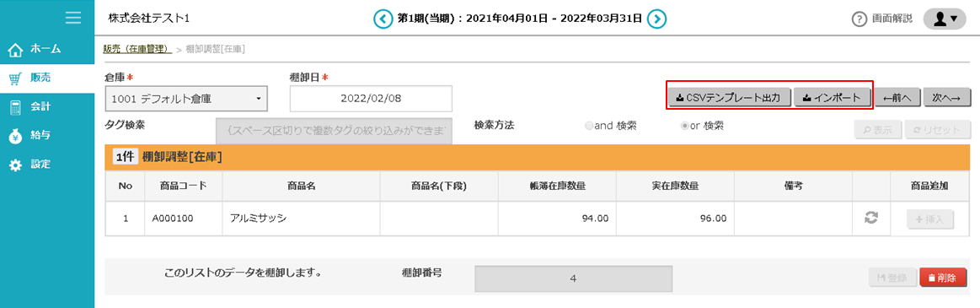Expand the 倉庫 warehouse dropdown
980x308 pixels.
(x=186, y=99)
